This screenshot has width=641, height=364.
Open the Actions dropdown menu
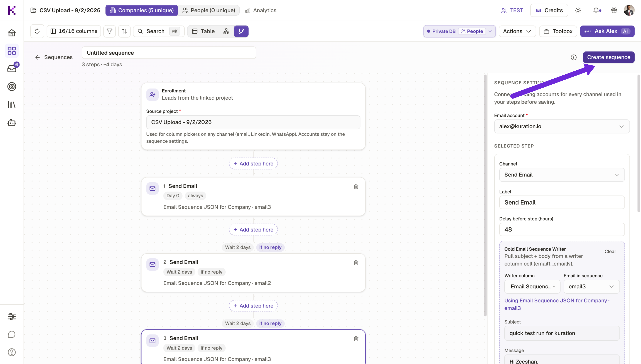click(517, 31)
